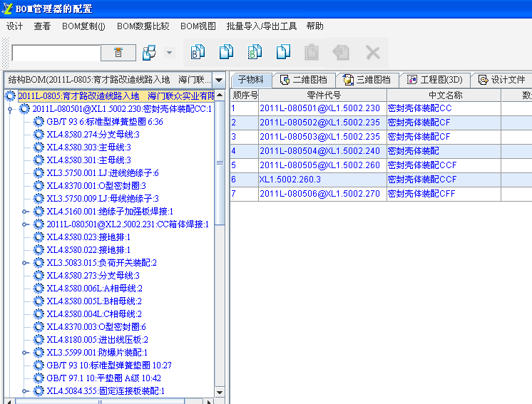Open the BOM数据比较 menu

[143, 26]
